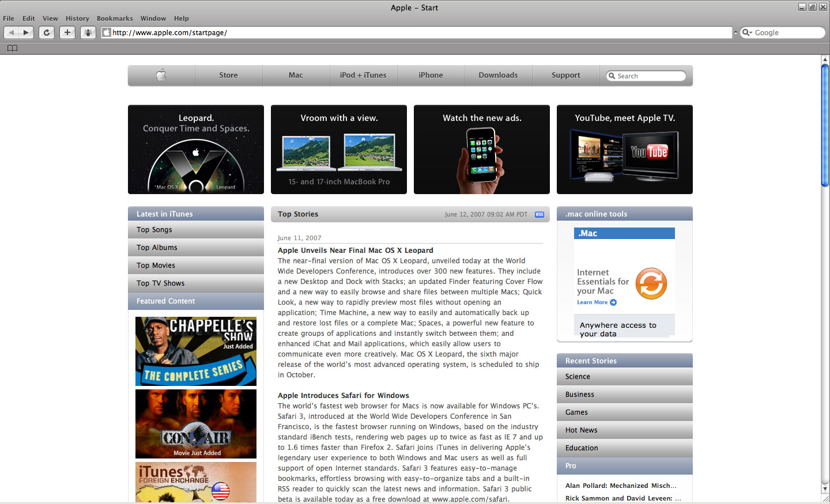Click the magnifier icon in Google search field

pyautogui.click(x=747, y=32)
